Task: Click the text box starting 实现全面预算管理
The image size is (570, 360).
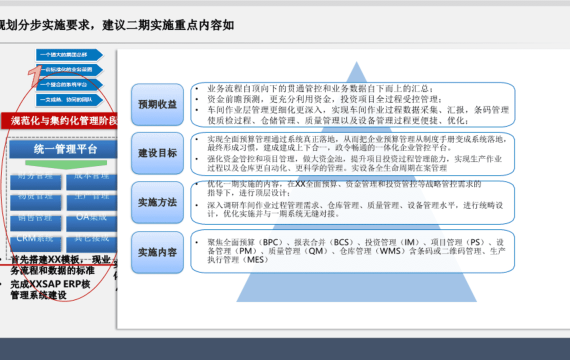Action: pyautogui.click(x=353, y=154)
